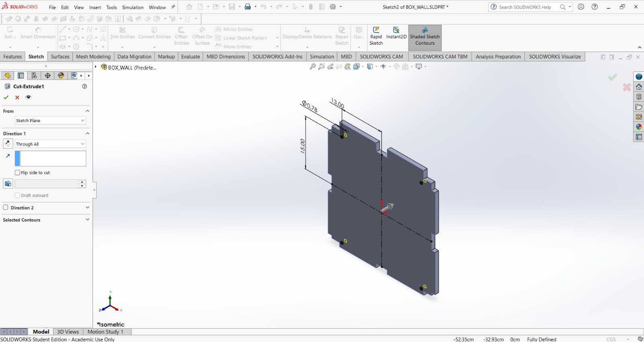Image resolution: width=644 pixels, height=342 pixels.
Task: Open the SOLIDWORKS CAM tab
Action: 381,57
